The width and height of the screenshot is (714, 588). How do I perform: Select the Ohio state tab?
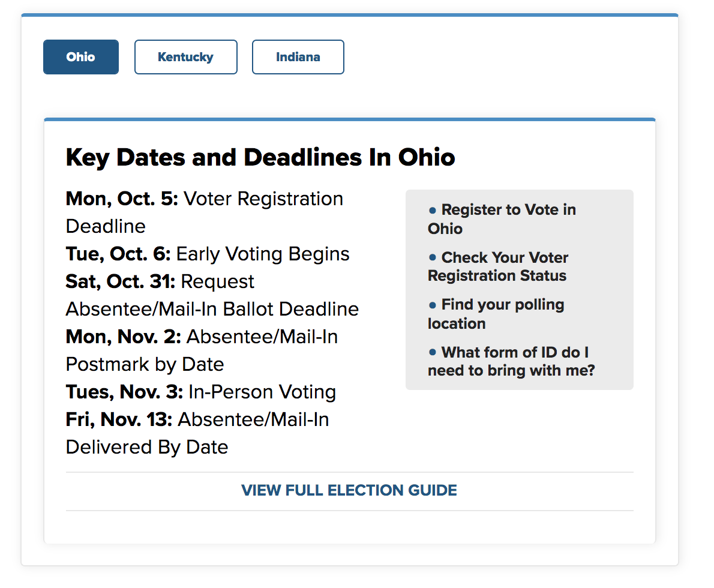tap(81, 57)
